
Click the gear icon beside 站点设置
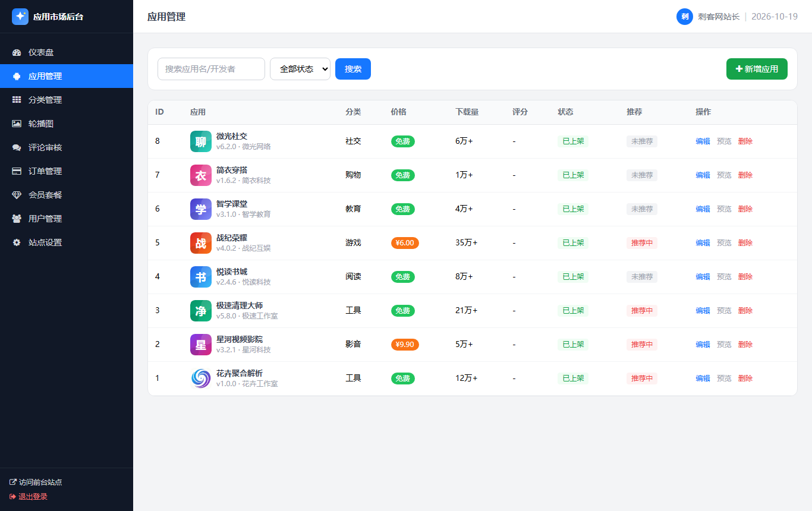tap(17, 242)
